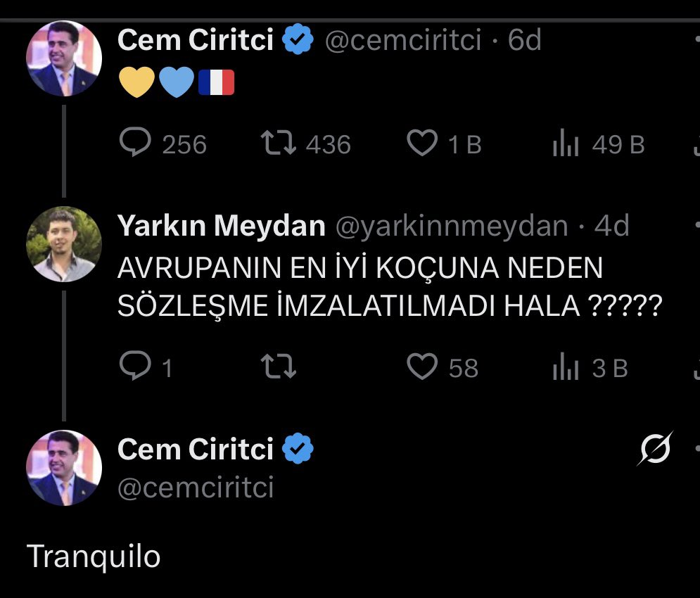Open Cem Ciritci's avatar on Tranquilo reply

coord(63,468)
